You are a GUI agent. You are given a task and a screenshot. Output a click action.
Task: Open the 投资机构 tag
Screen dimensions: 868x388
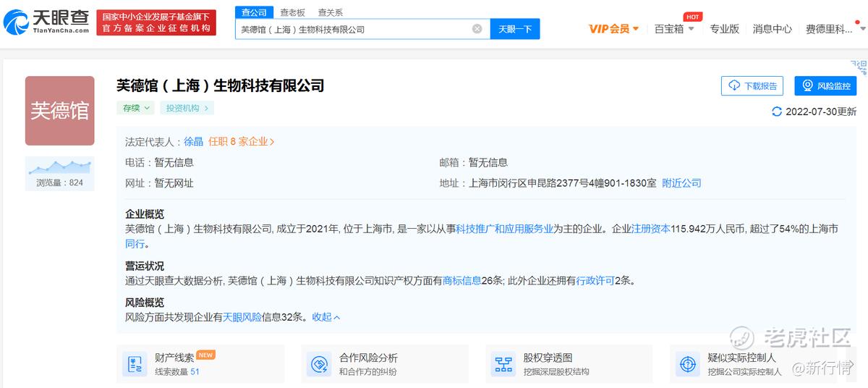point(187,108)
